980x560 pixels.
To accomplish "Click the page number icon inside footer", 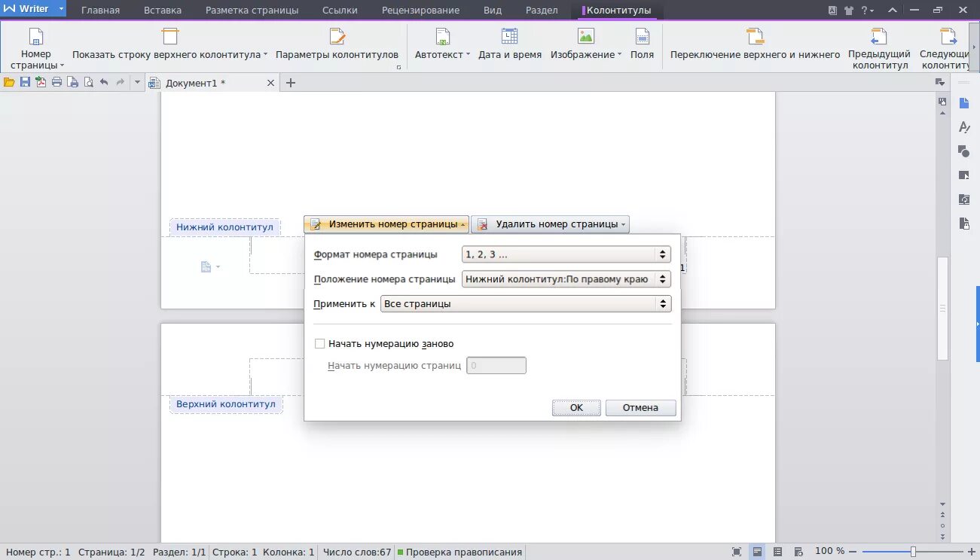I will tap(206, 266).
